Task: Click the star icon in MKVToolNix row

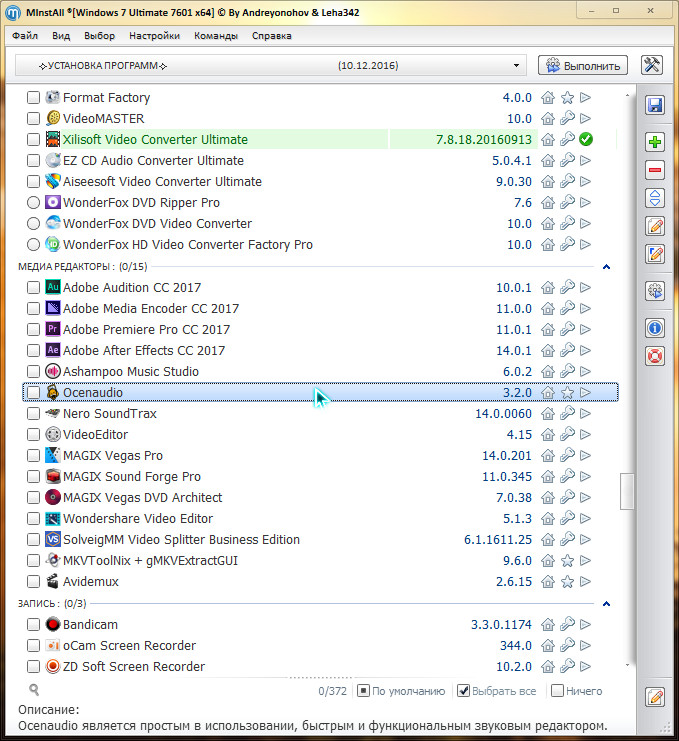Action: (567, 561)
